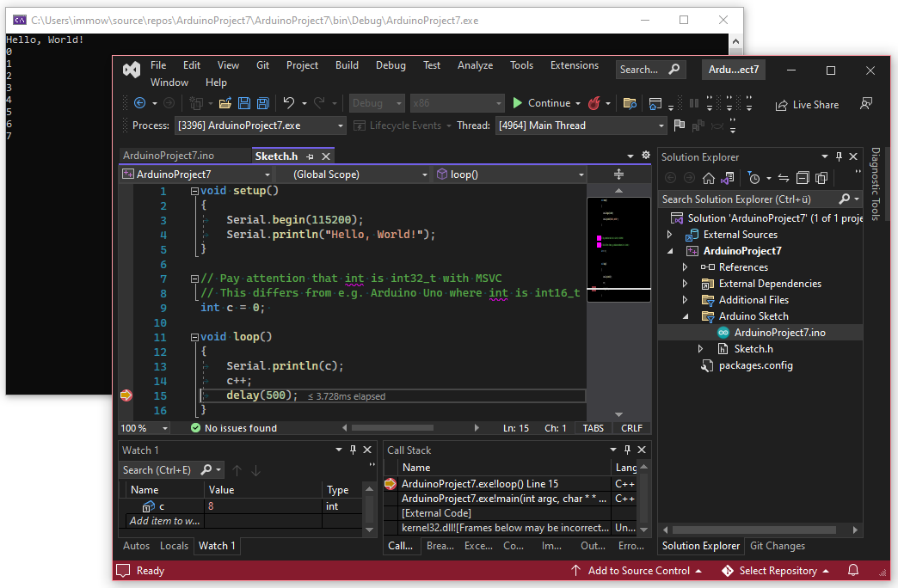
Task: Open the (Global Scope) dropdown
Action: 354,174
